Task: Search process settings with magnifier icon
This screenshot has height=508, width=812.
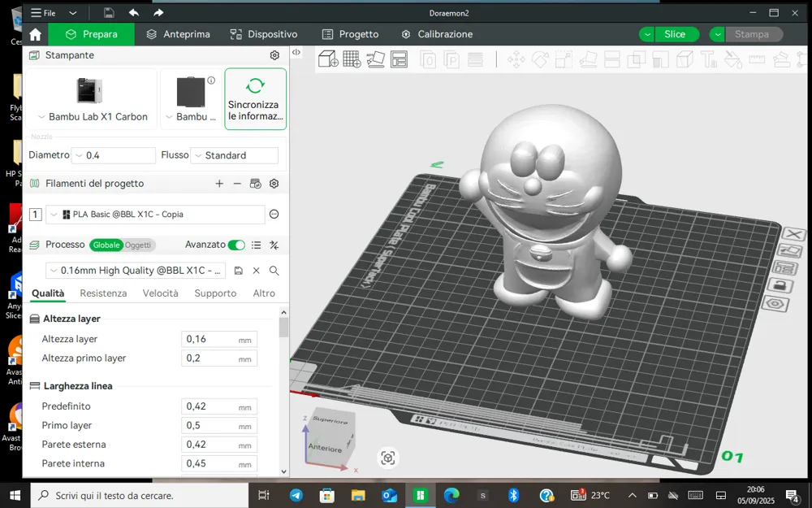Action: pos(274,271)
